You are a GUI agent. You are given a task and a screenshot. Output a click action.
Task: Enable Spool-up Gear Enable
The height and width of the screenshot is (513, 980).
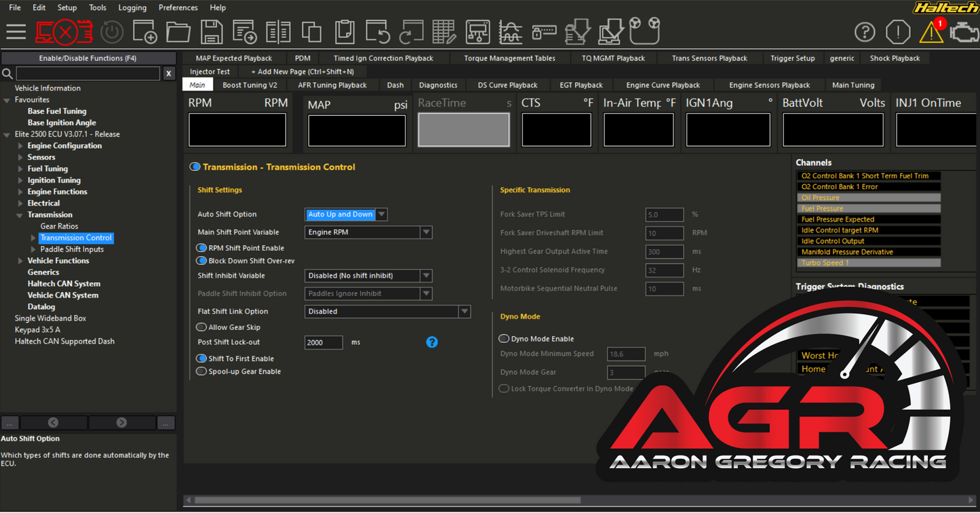[x=201, y=371]
